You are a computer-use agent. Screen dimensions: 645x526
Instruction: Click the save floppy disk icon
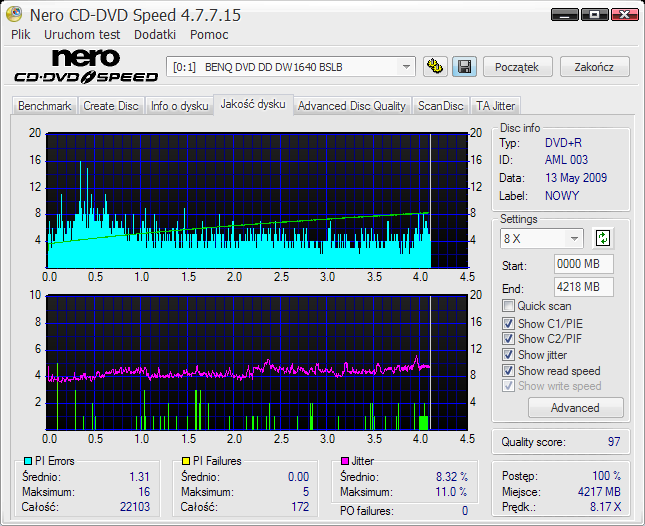(464, 67)
